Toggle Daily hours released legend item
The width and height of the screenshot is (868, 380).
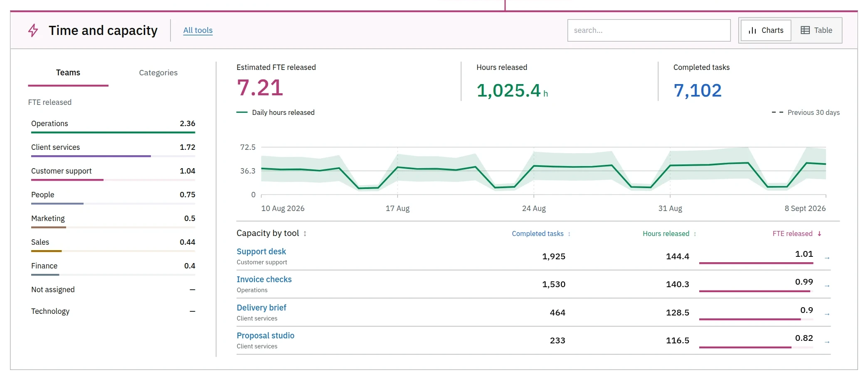(276, 112)
